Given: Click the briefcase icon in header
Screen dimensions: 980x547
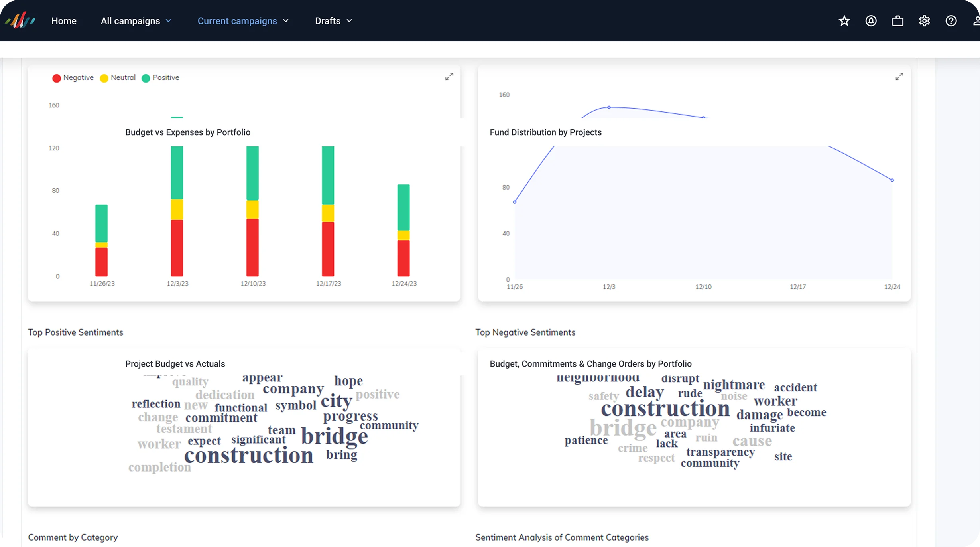Looking at the screenshot, I should (897, 21).
